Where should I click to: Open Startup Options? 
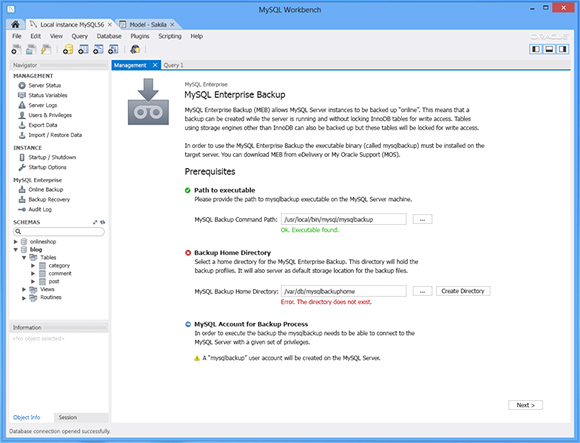43,168
